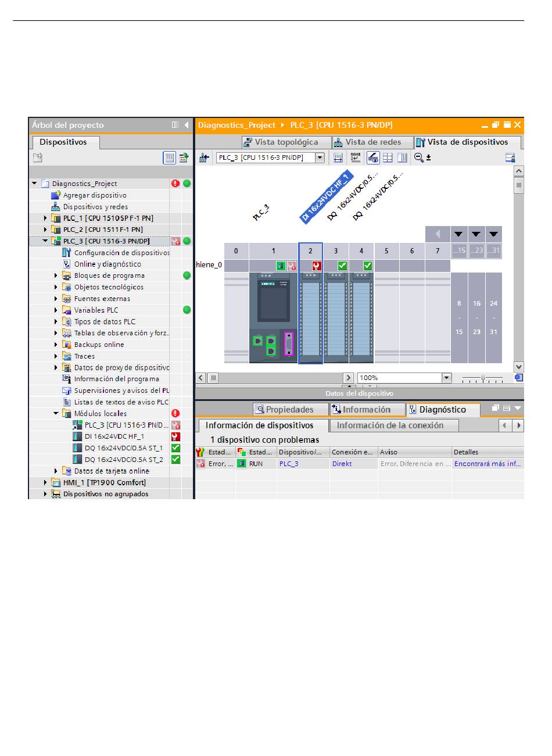
Task: Expand the PLC_2 [CPU 1511F-1 PN] node
Action: [x=45, y=230]
